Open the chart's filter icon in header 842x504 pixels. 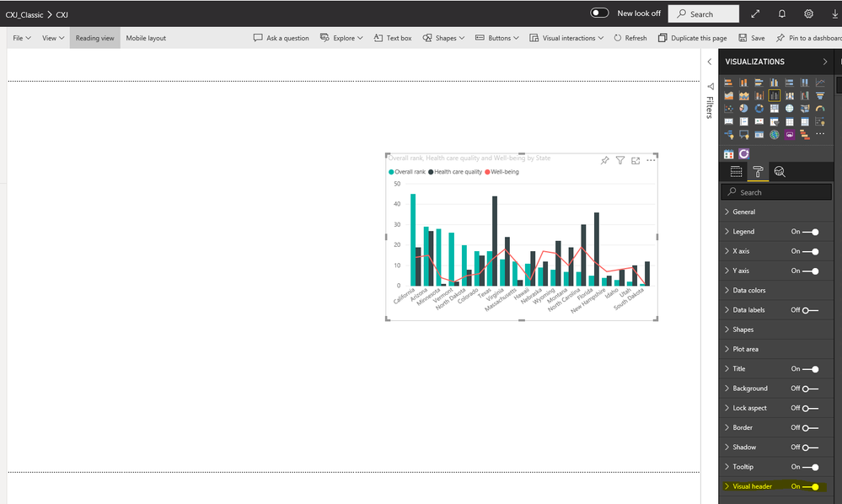[x=620, y=160]
